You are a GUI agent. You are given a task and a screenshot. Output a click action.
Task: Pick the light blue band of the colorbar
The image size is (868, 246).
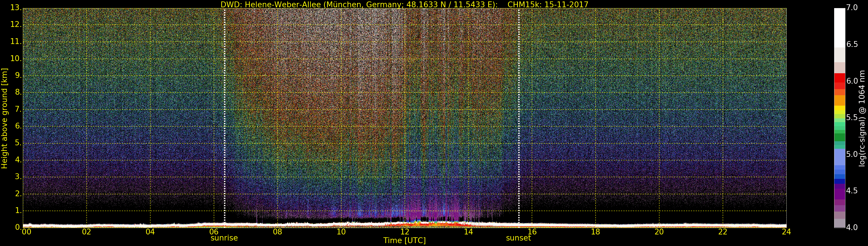[839, 157]
